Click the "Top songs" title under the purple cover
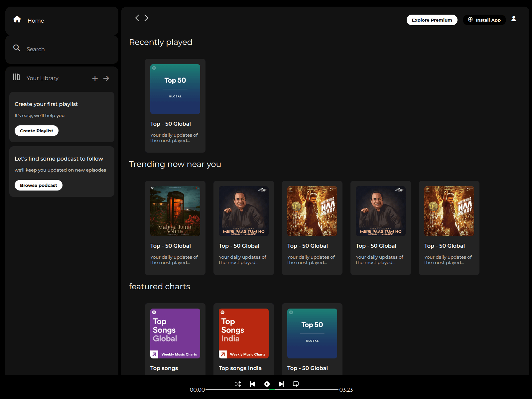The height and width of the screenshot is (399, 532). (x=164, y=368)
